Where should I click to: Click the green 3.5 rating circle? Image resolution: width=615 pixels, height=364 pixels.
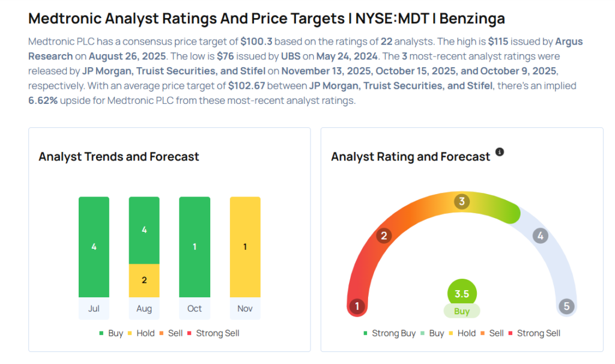[x=462, y=294]
